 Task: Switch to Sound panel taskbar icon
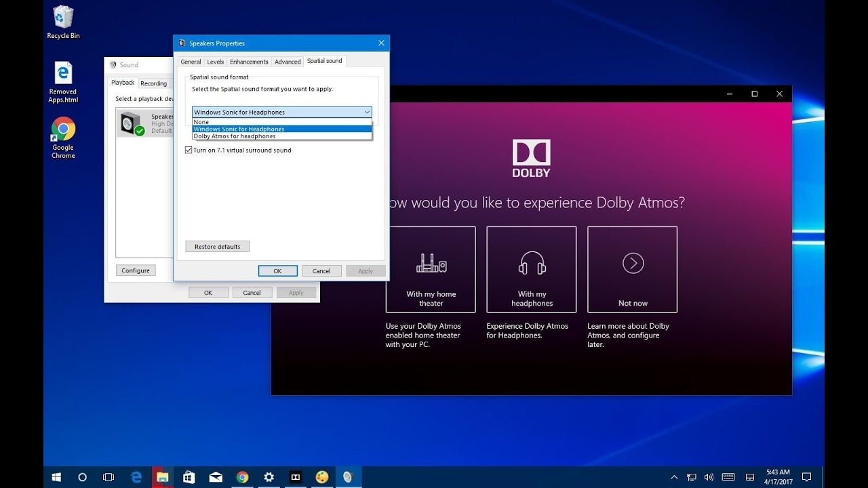(349, 477)
